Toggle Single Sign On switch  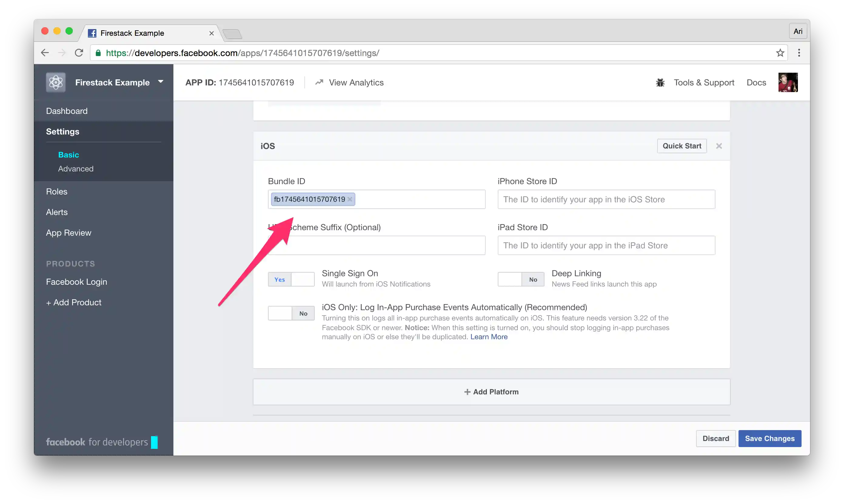point(291,280)
